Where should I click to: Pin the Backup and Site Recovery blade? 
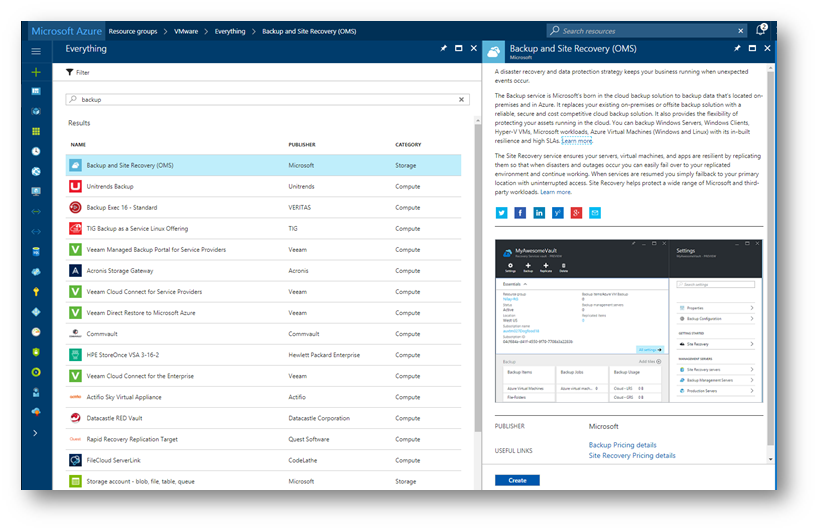tap(737, 48)
